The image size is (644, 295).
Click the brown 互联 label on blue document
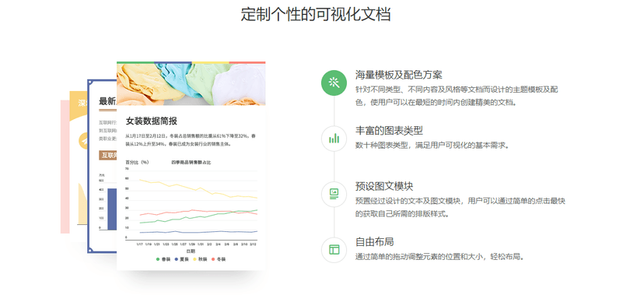[x=108, y=156]
